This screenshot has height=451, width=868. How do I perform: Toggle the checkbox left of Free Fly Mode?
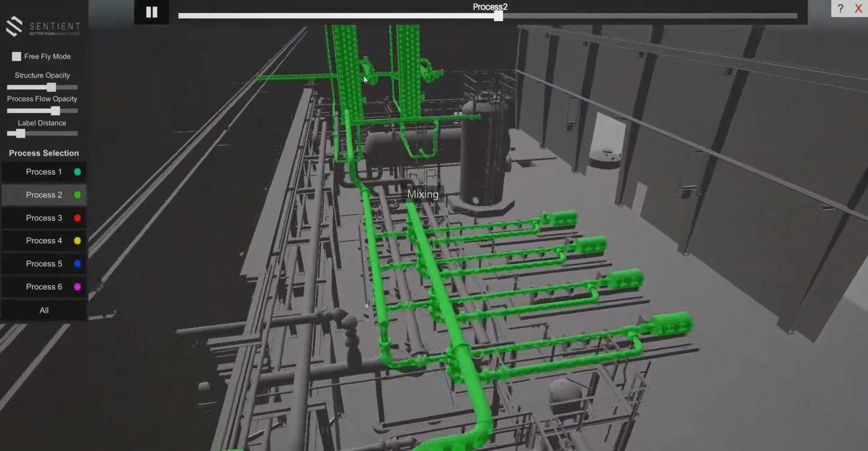click(x=16, y=56)
